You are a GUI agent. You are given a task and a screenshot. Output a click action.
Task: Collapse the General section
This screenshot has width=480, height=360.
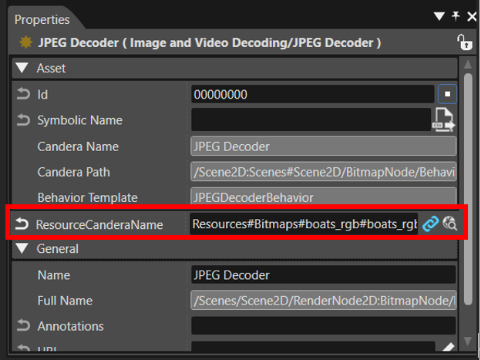pos(22,248)
